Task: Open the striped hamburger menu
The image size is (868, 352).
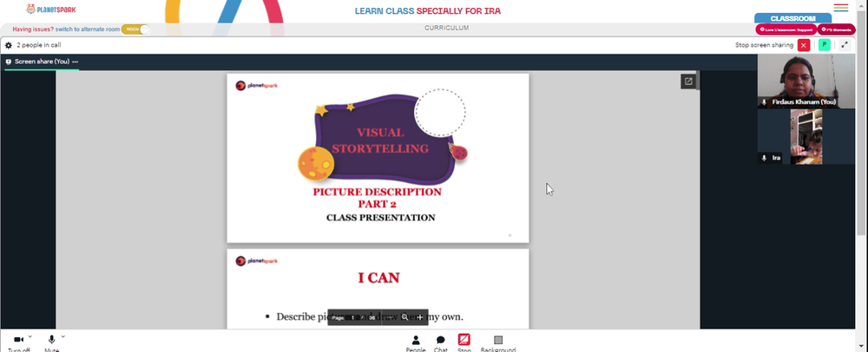Action: click(841, 7)
